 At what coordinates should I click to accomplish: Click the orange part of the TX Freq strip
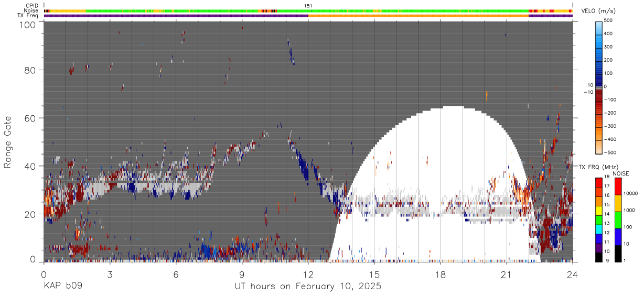[x=418, y=16]
